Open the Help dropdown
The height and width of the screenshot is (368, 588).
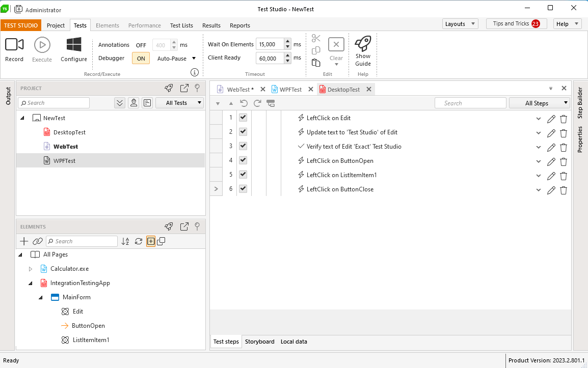[568, 23]
